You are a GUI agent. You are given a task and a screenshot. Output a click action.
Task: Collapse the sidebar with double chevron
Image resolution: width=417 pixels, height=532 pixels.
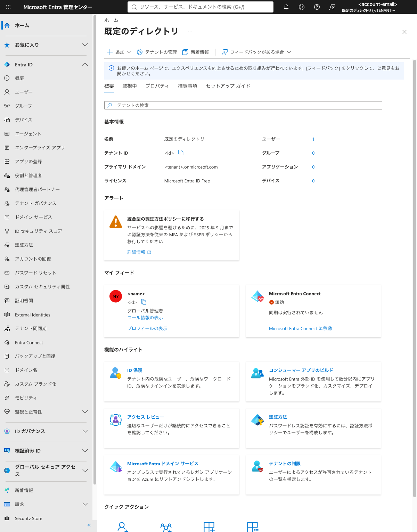(x=89, y=525)
